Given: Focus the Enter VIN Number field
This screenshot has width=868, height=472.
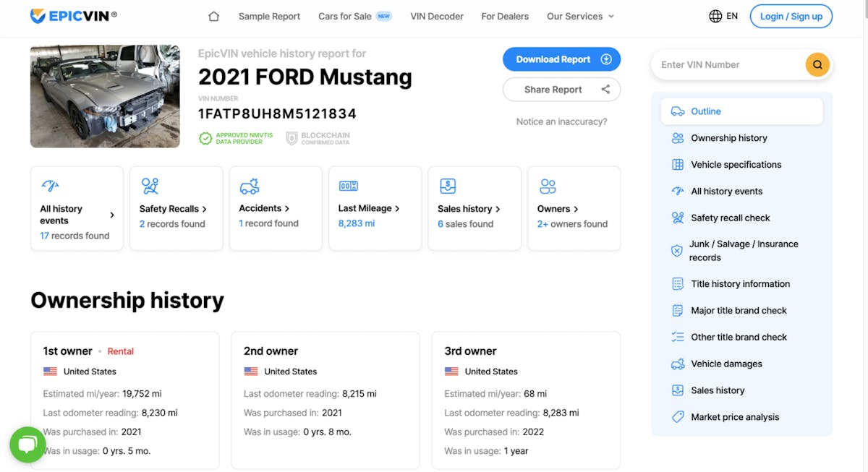Looking at the screenshot, I should (727, 64).
